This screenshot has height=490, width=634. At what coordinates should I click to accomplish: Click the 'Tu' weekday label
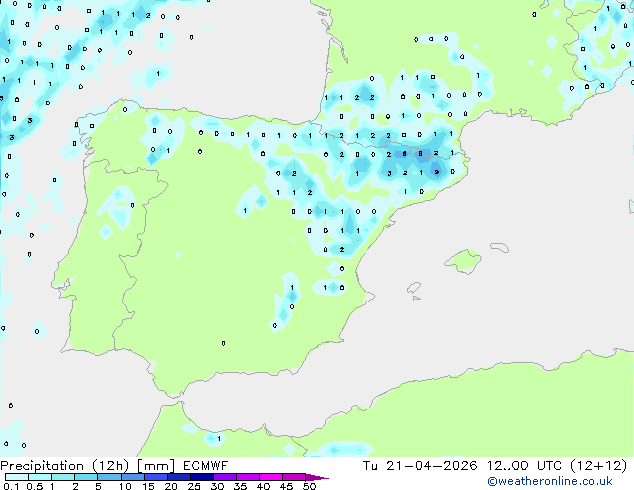[x=370, y=466]
